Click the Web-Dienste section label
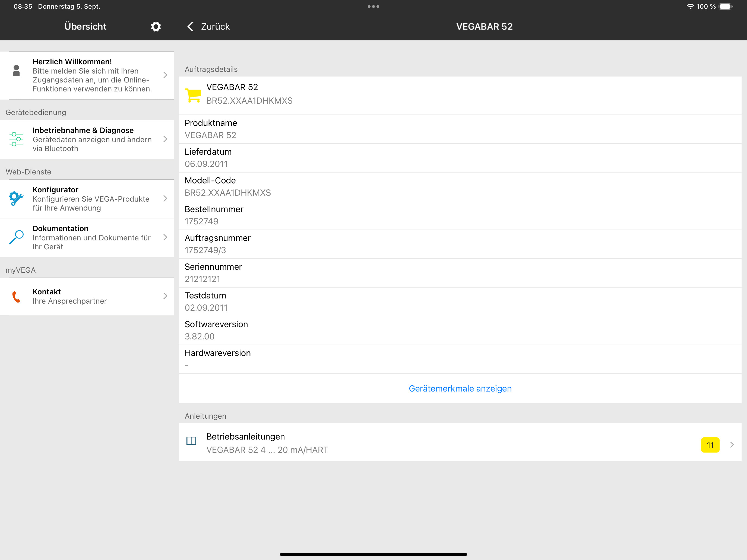Viewport: 747px width, 560px height. tap(29, 172)
